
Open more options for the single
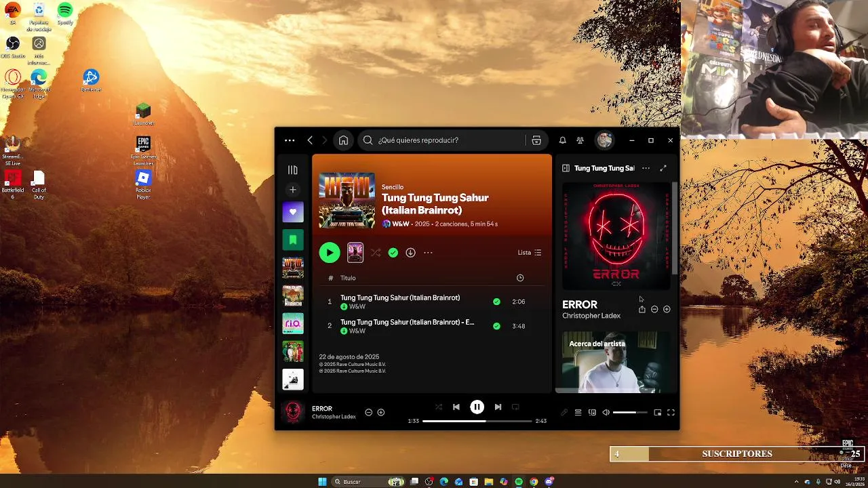pyautogui.click(x=428, y=253)
